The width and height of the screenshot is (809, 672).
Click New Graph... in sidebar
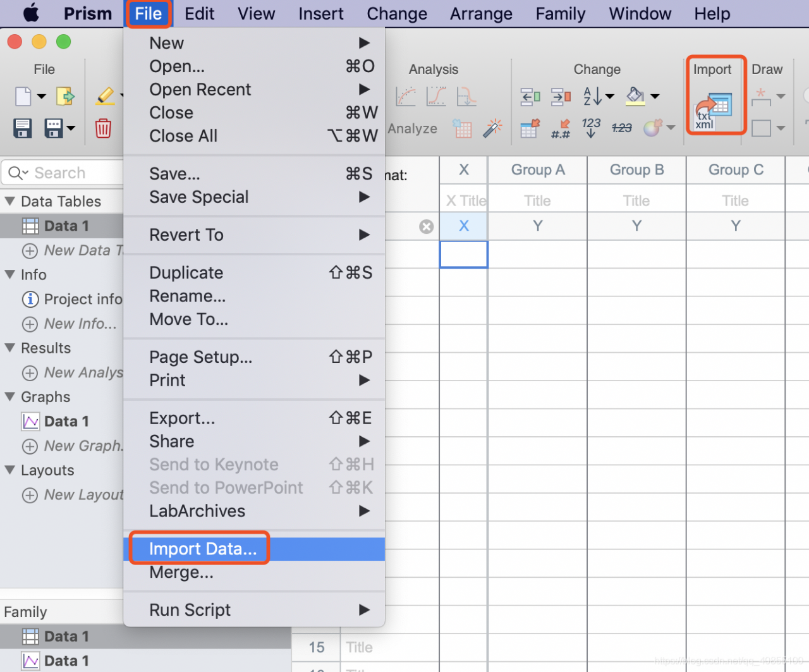(73, 446)
